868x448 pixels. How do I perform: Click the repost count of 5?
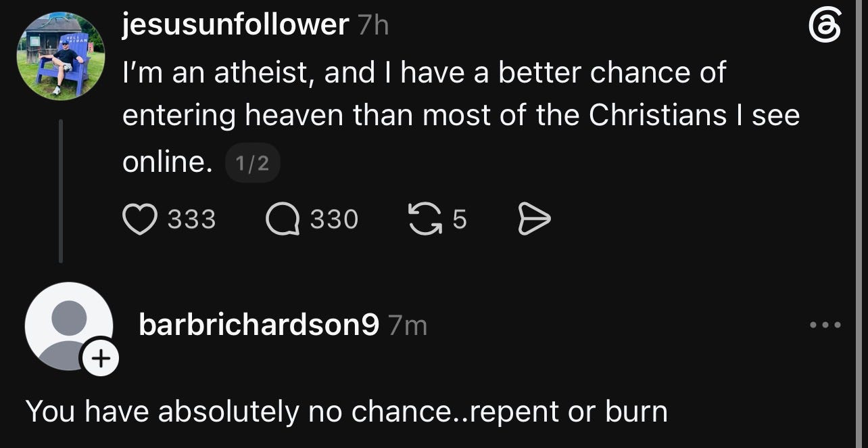coord(460,219)
